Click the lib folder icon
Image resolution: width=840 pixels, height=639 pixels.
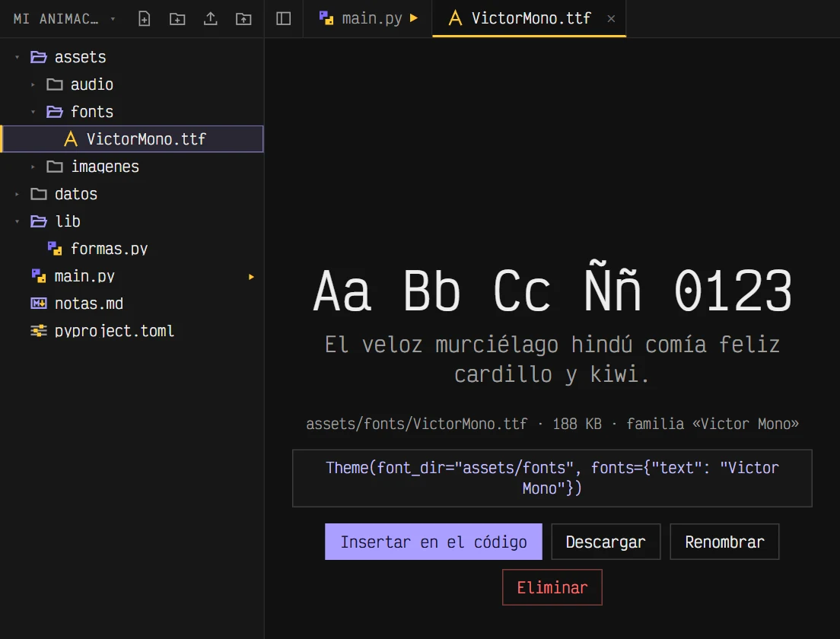[39, 221]
